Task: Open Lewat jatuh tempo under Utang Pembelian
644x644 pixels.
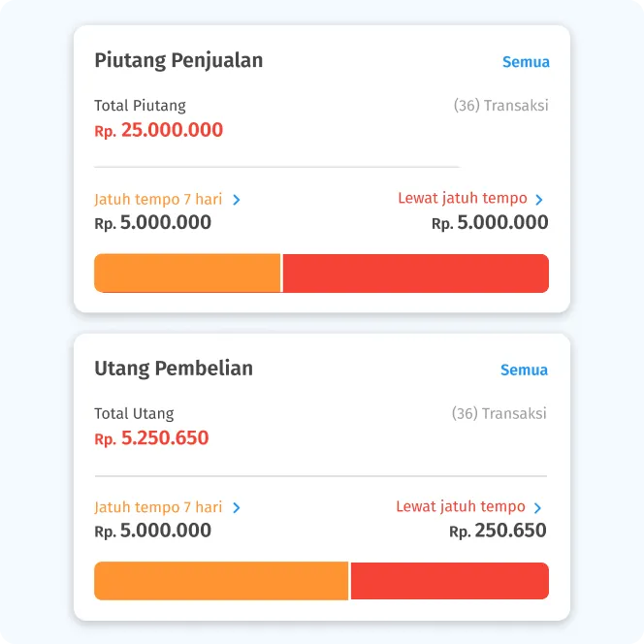Action: (461, 506)
